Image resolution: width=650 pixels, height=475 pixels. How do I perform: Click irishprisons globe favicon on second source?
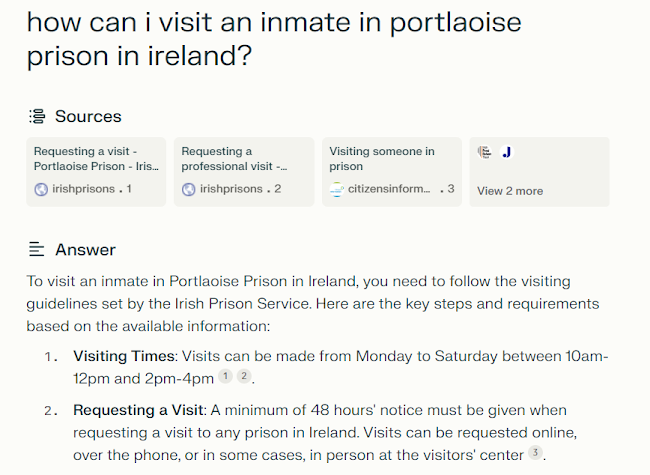click(189, 189)
